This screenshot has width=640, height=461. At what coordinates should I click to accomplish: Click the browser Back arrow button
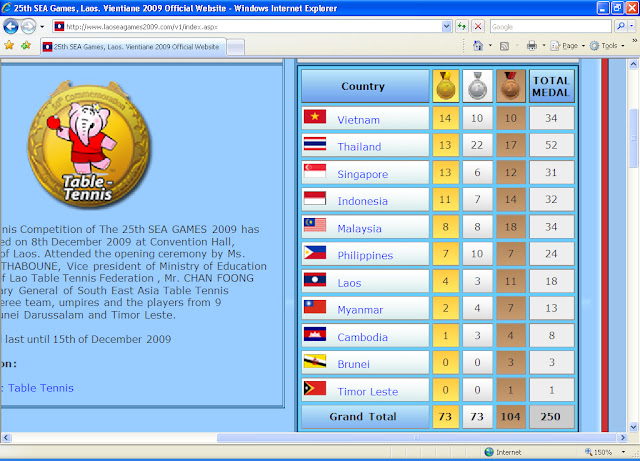11,27
